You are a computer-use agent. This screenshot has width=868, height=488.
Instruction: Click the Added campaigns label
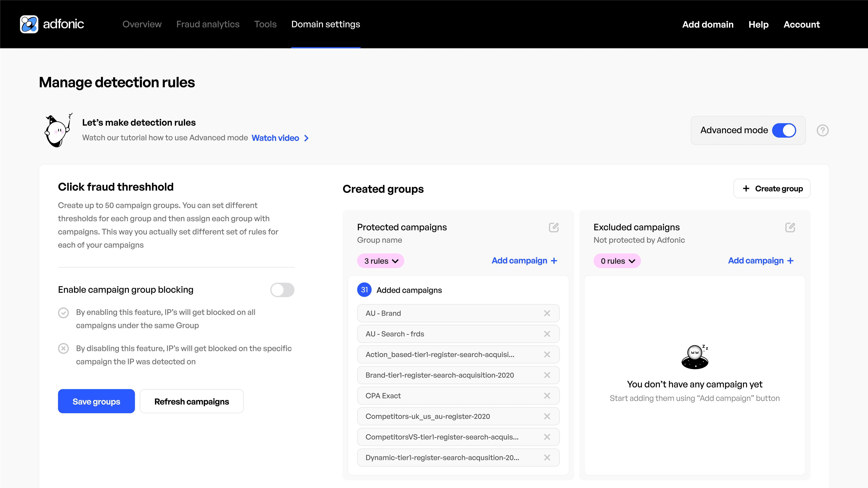click(409, 290)
